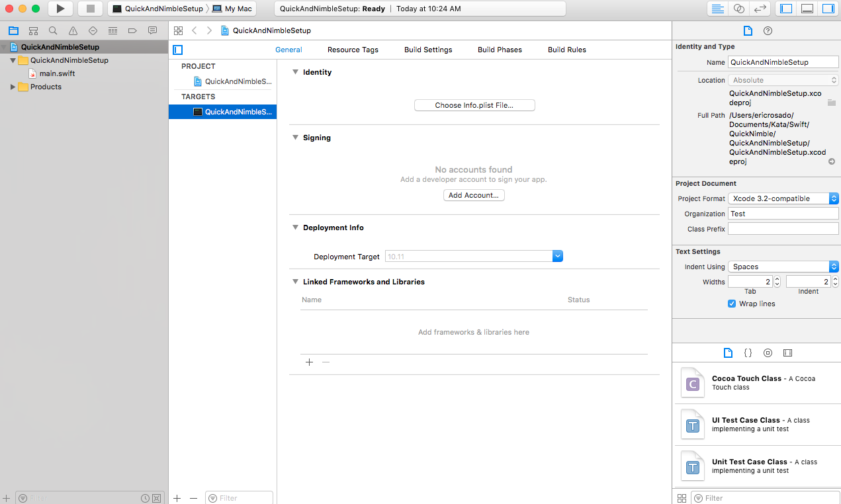Screen dimensions: 841x504
Task: Open the Project Format dropdown
Action: (783, 198)
